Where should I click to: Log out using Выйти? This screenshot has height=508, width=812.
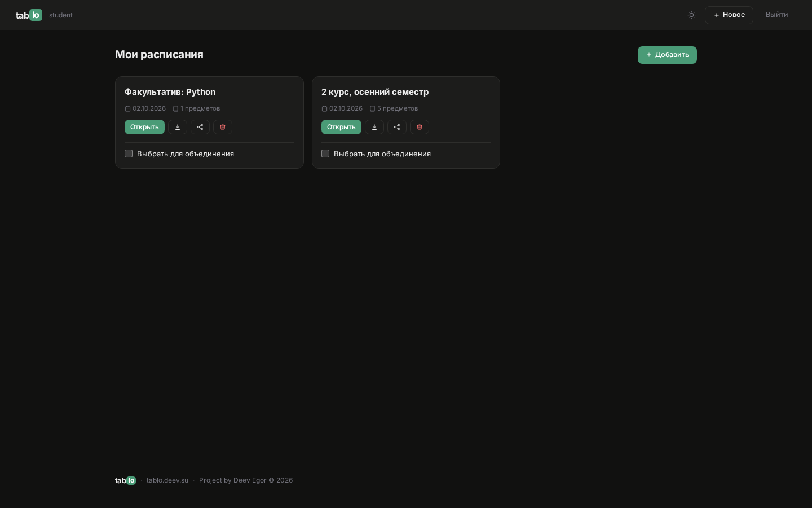tap(776, 15)
